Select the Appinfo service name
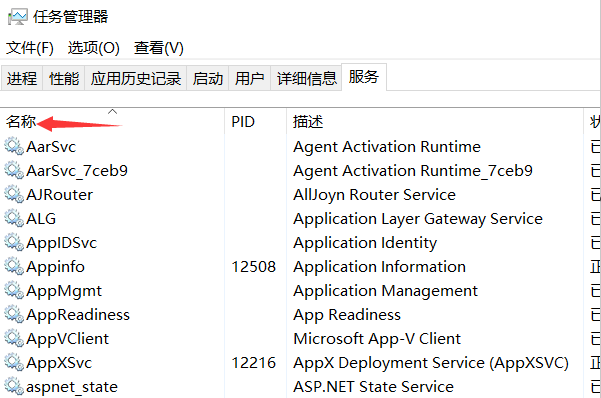This screenshot has width=601, height=398. pyautogui.click(x=55, y=267)
